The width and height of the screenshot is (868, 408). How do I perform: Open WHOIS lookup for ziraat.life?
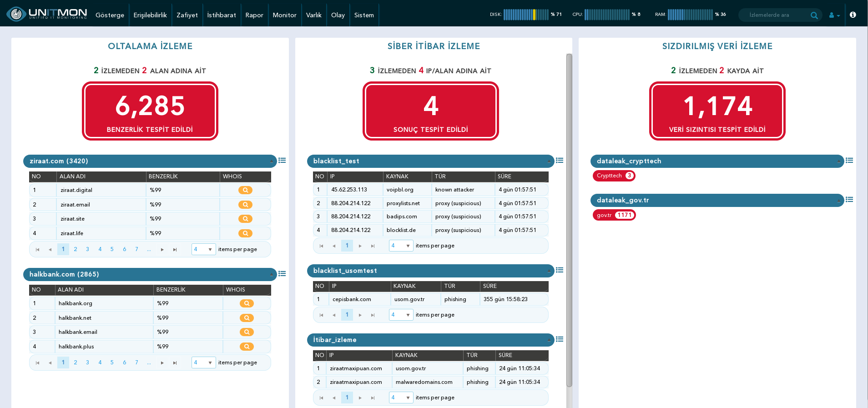(245, 233)
